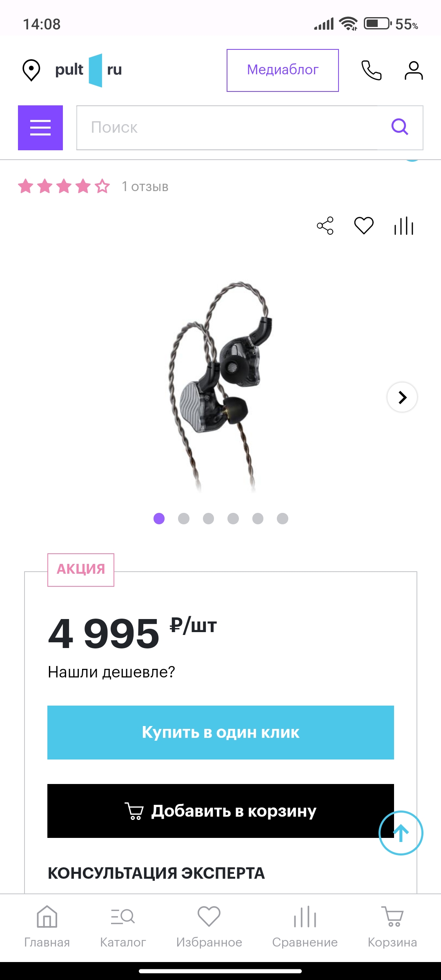Select the last carousel dot
This screenshot has height=980, width=441.
(x=283, y=519)
